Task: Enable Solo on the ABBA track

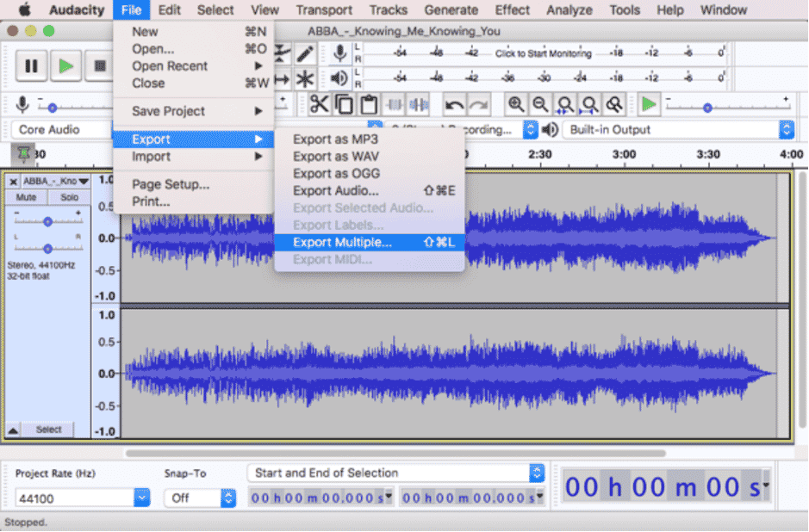Action: tap(68, 196)
